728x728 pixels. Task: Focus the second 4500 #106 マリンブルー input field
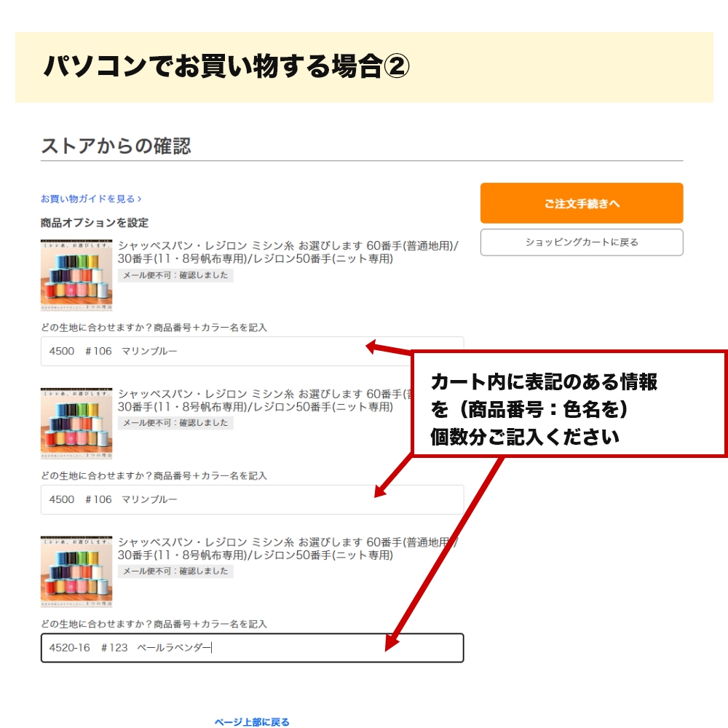252,499
